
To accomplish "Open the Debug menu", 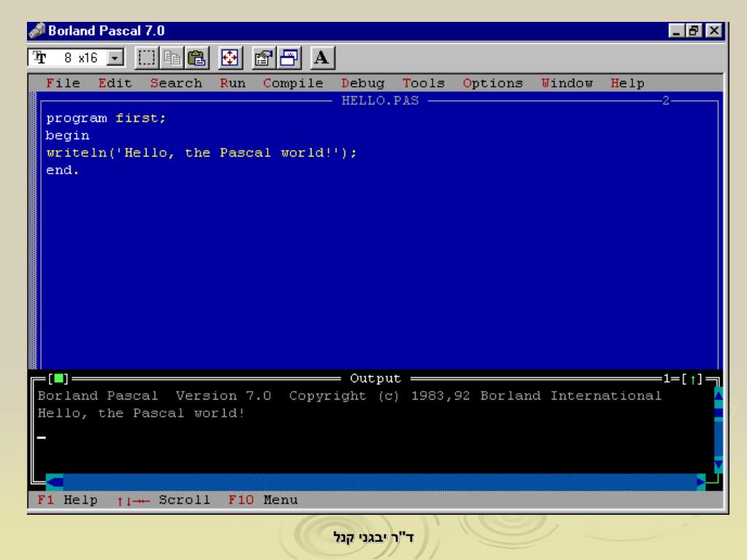I will [x=363, y=83].
